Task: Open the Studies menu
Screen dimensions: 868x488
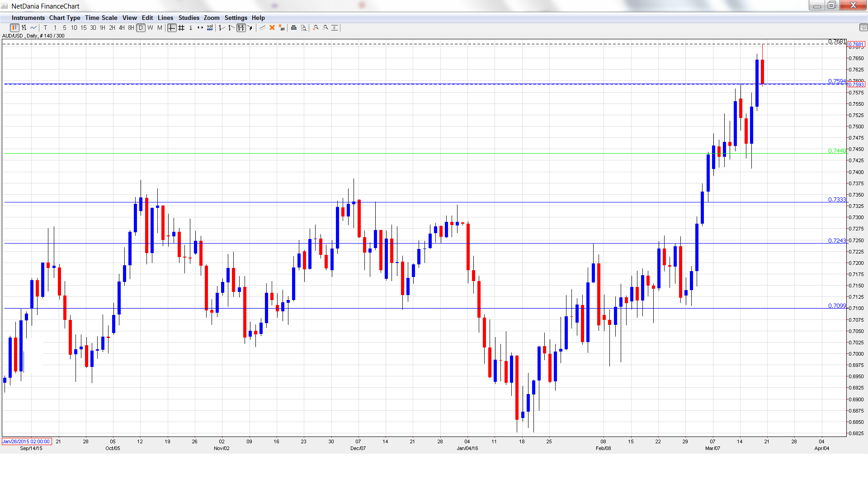Action: 189,18
